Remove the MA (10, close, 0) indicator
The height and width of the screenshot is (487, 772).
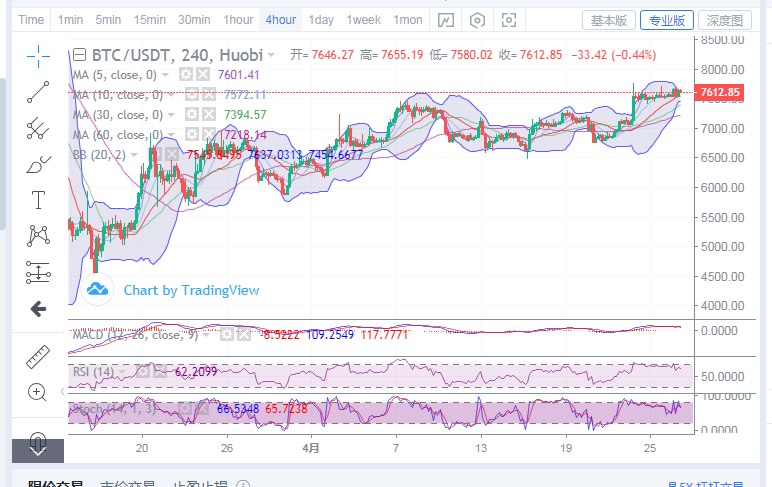click(x=209, y=95)
